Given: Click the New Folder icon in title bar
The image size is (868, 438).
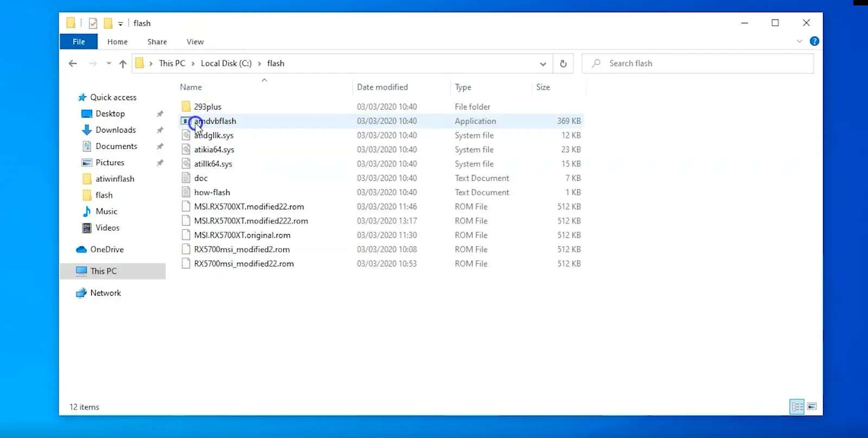Looking at the screenshot, I should (x=108, y=23).
